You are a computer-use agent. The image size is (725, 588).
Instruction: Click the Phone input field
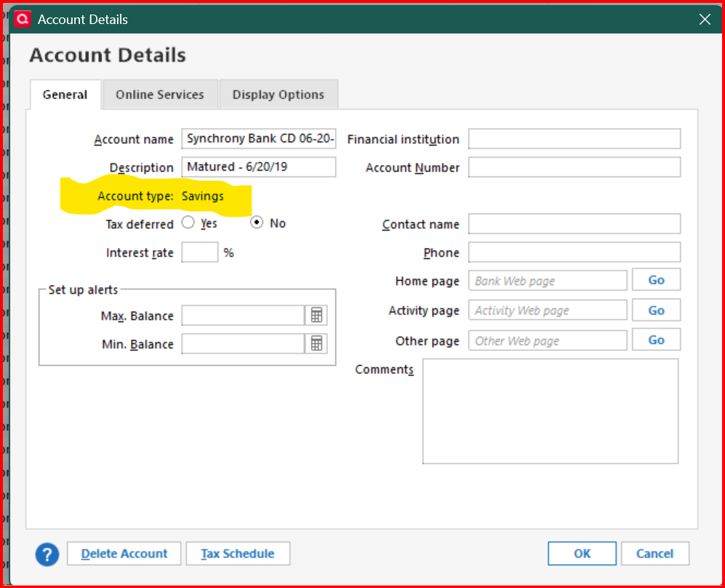(574, 252)
